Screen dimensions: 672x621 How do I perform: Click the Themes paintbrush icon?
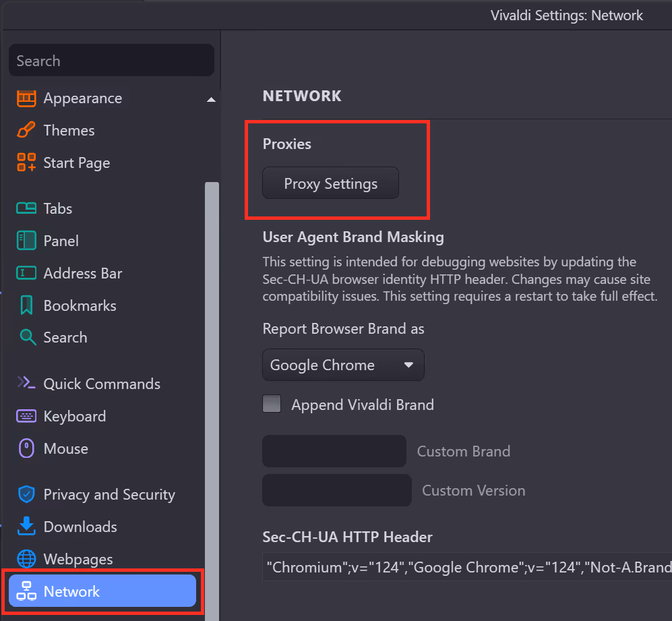pyautogui.click(x=26, y=130)
